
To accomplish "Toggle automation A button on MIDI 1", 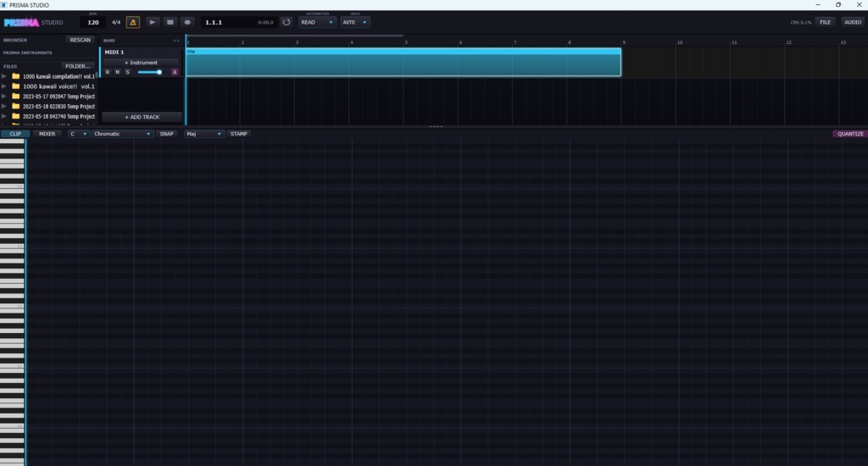I will (x=175, y=72).
